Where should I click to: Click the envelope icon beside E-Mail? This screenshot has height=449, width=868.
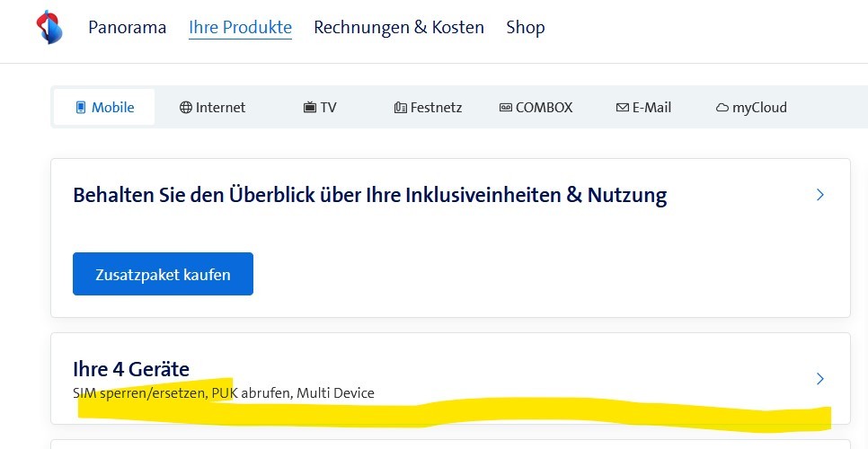(x=622, y=108)
